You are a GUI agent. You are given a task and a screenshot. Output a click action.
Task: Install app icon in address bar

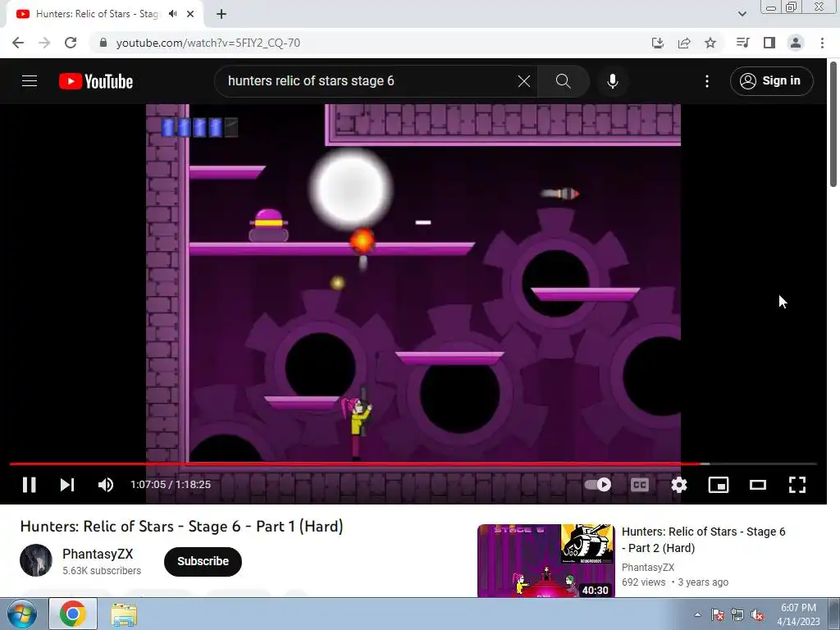tap(657, 43)
